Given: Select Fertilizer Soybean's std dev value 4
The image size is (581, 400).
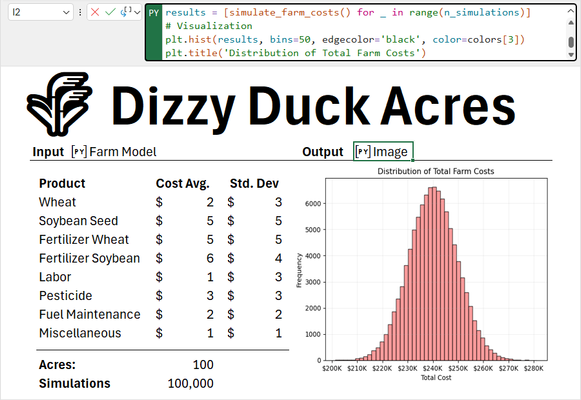Looking at the screenshot, I should (279, 258).
